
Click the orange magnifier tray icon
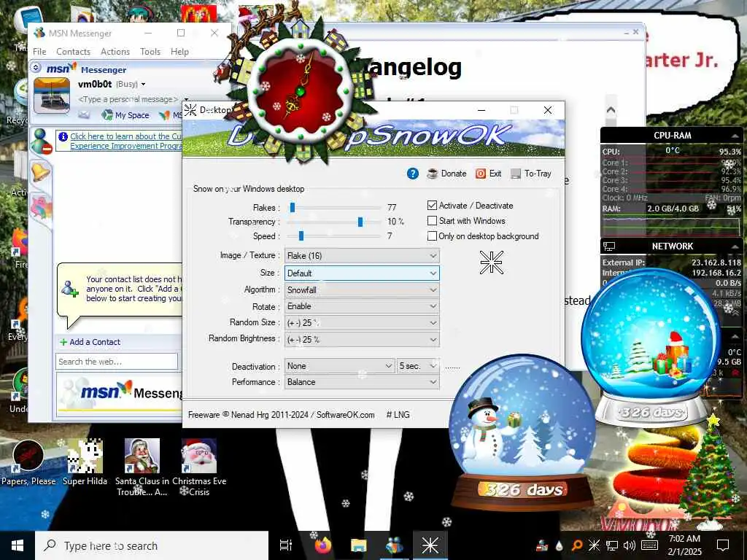(x=576, y=545)
